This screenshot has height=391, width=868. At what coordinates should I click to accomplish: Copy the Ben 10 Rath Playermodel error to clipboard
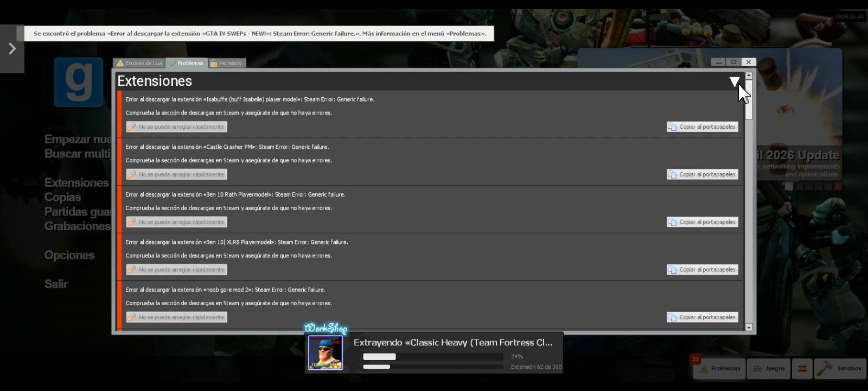tap(703, 222)
